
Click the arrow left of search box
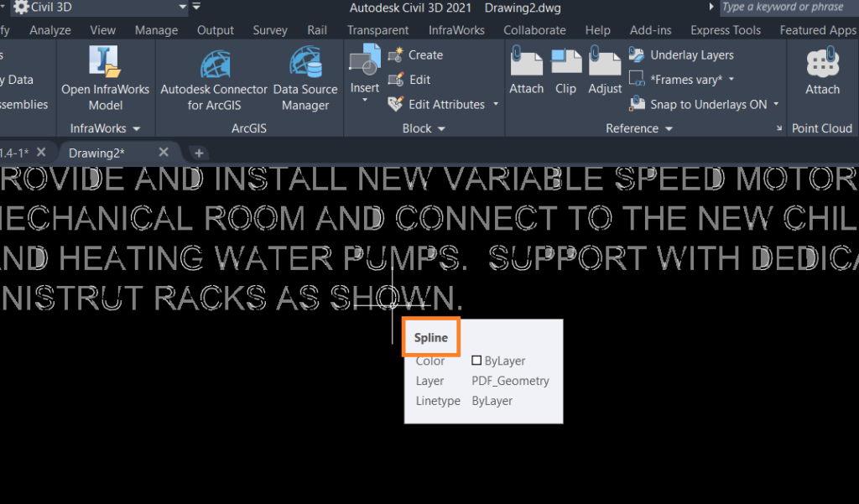click(711, 7)
